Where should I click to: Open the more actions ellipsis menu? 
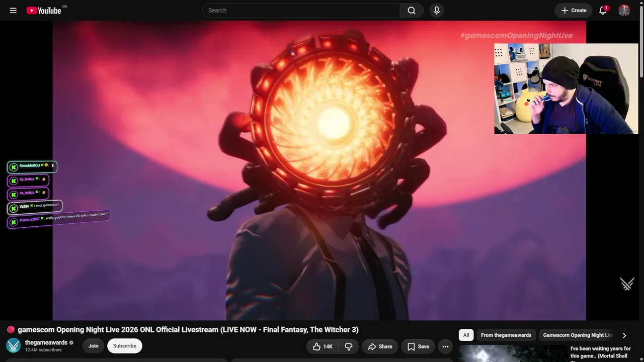point(445,346)
